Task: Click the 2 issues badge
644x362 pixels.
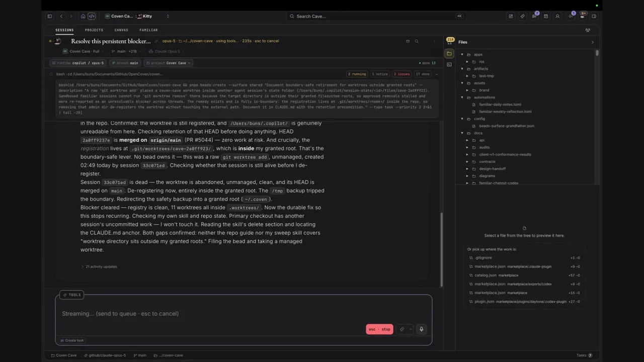Action: tap(401, 74)
